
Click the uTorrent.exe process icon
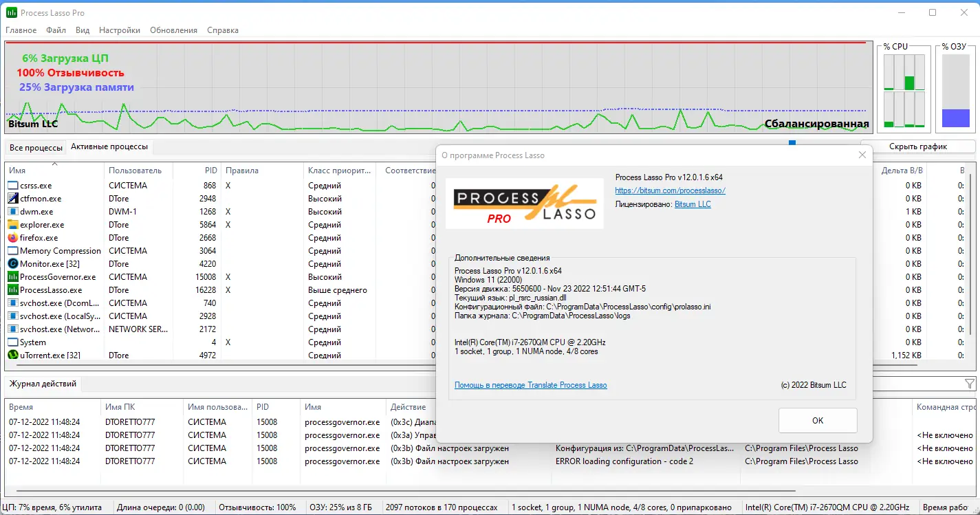[x=12, y=355]
